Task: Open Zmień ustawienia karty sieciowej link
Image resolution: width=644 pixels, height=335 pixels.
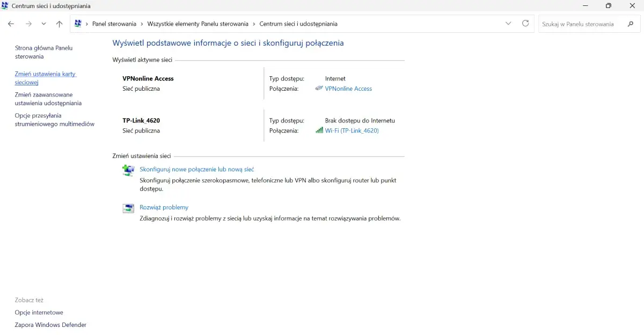Action: (x=46, y=78)
